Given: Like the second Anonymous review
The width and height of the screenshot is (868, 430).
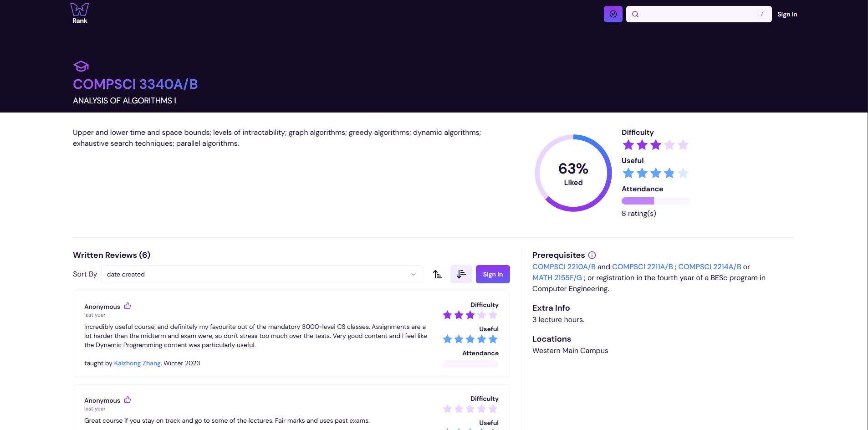Looking at the screenshot, I should [128, 400].
